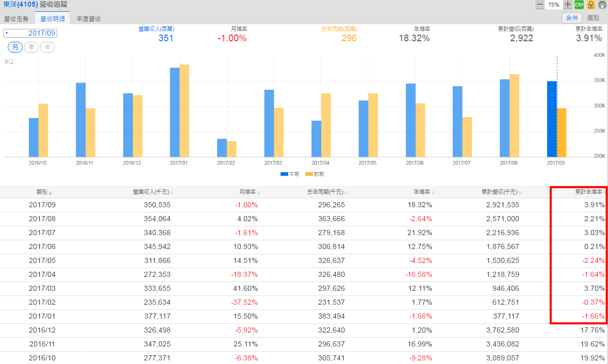Click summary 營業收入(百萬) value 351
The image size is (608, 364).
pos(166,38)
